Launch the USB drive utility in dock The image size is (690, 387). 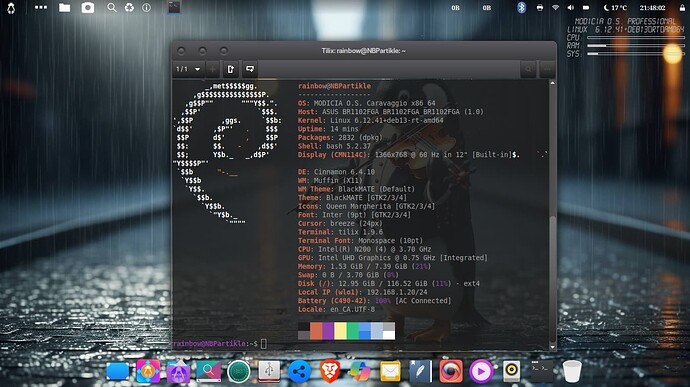pos(269,372)
